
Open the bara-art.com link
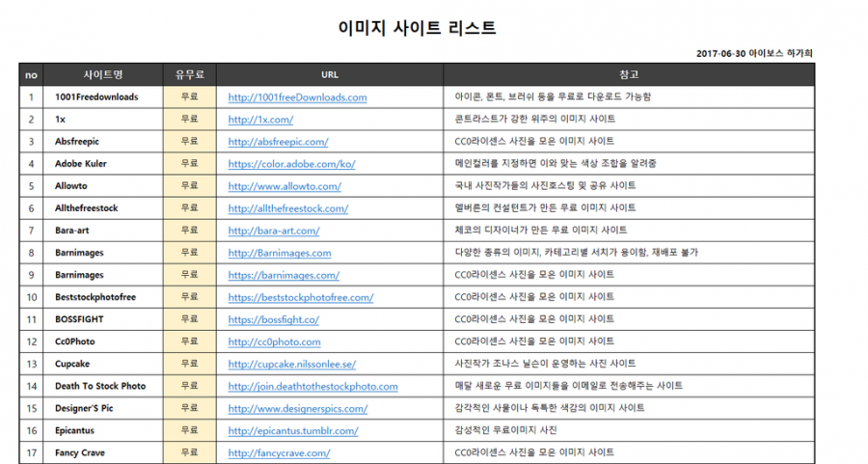pos(273,231)
